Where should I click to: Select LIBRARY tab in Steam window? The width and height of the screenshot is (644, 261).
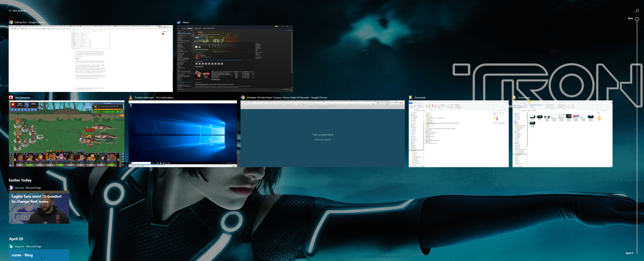[x=190, y=28]
